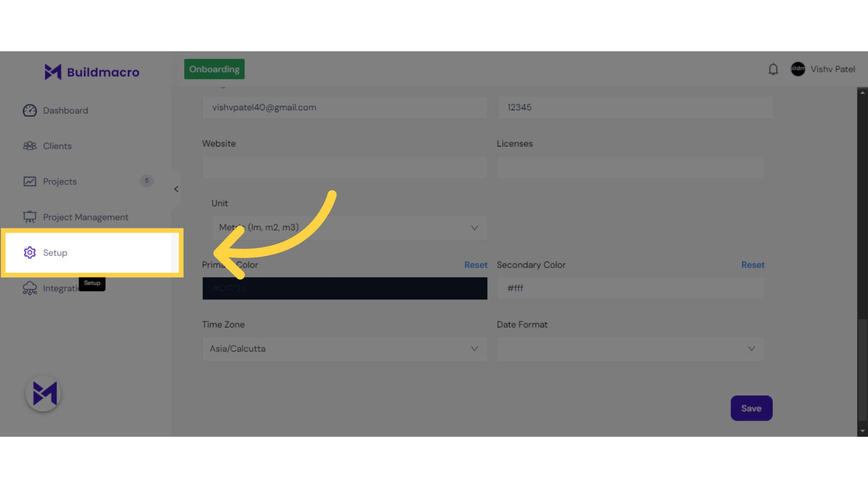Click the page scrollbar thumb
Image resolution: width=868 pixels, height=488 pixels.
(x=863, y=371)
